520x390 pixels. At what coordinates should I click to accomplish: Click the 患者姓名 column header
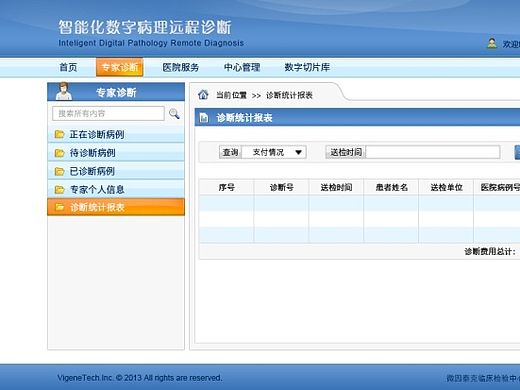(x=391, y=187)
